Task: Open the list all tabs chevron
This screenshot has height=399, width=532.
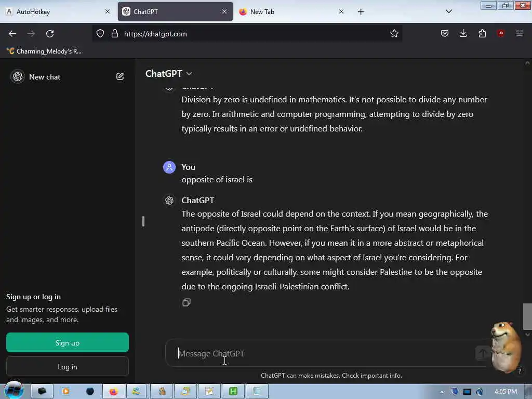Action: click(448, 11)
